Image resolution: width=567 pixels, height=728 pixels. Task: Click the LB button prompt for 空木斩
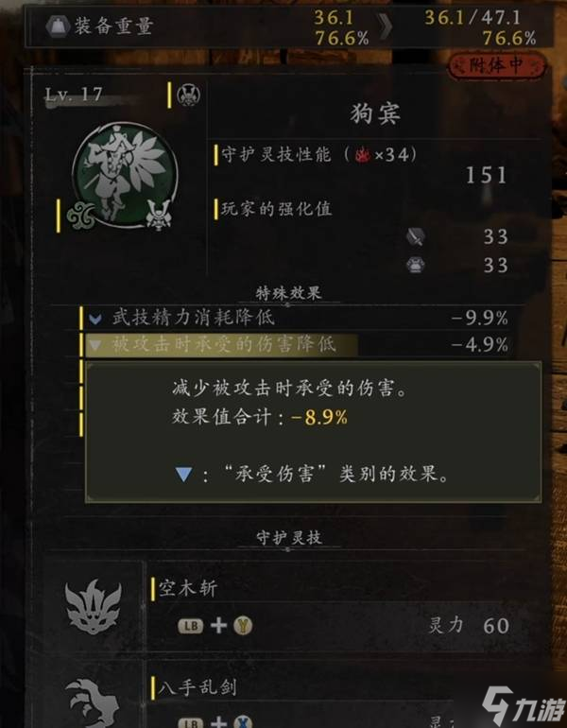[x=191, y=626]
